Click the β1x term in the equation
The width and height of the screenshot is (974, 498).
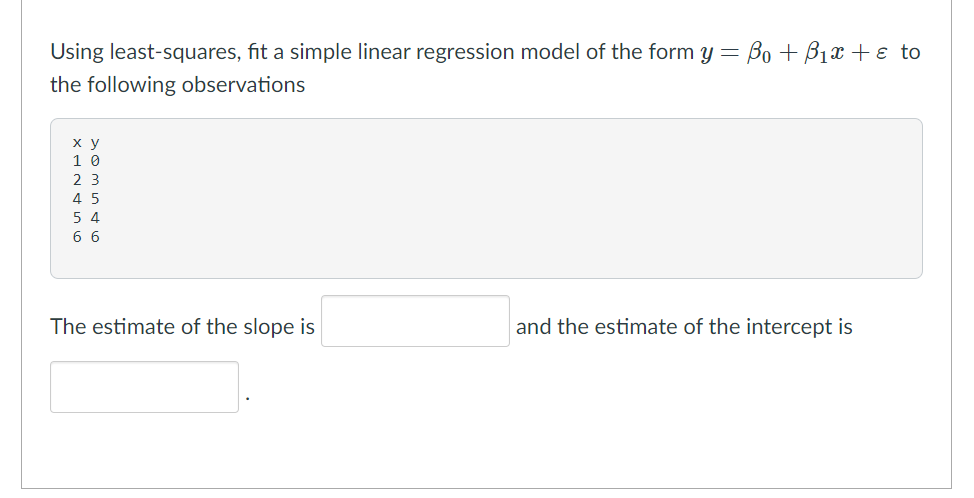(x=821, y=53)
